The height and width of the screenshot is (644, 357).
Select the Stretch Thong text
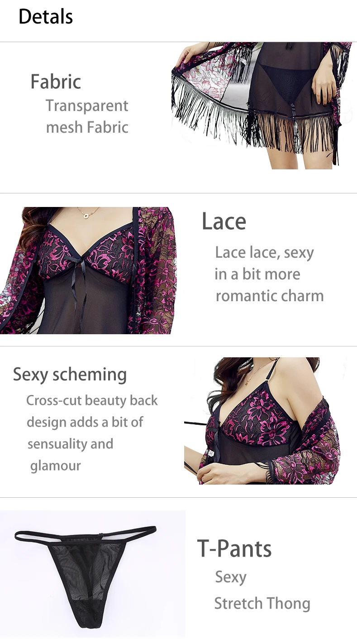tap(262, 603)
